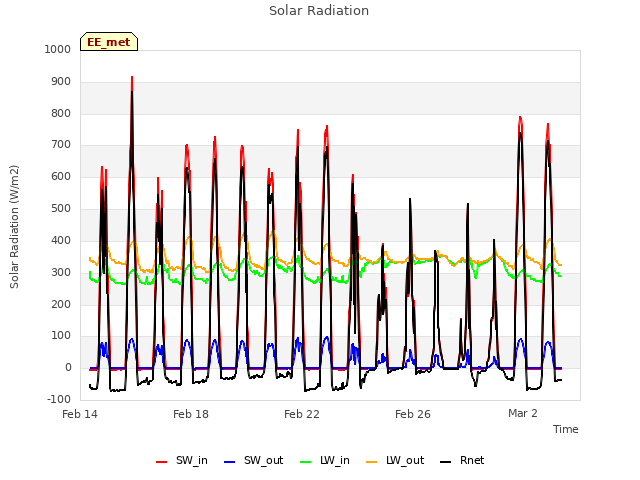
Task: Click the 500 y-axis tick label
Action: (61, 209)
